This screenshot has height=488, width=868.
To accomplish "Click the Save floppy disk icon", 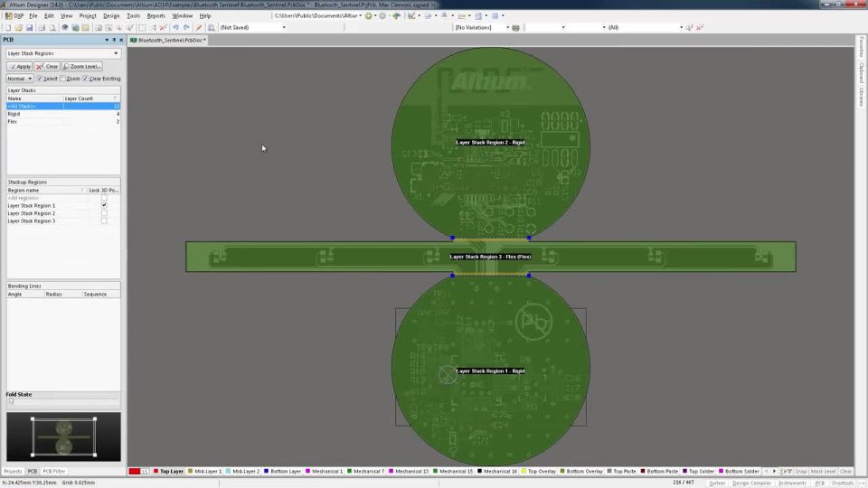I will coord(29,27).
